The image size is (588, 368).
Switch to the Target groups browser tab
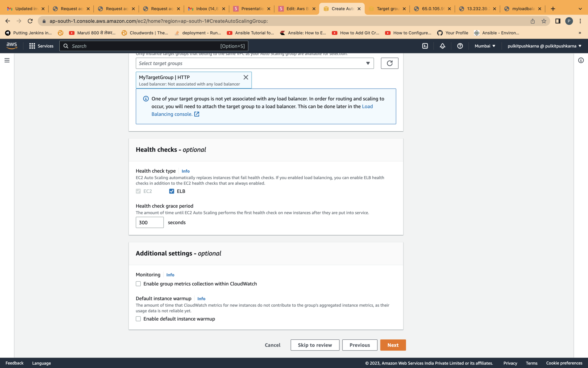[x=387, y=9]
